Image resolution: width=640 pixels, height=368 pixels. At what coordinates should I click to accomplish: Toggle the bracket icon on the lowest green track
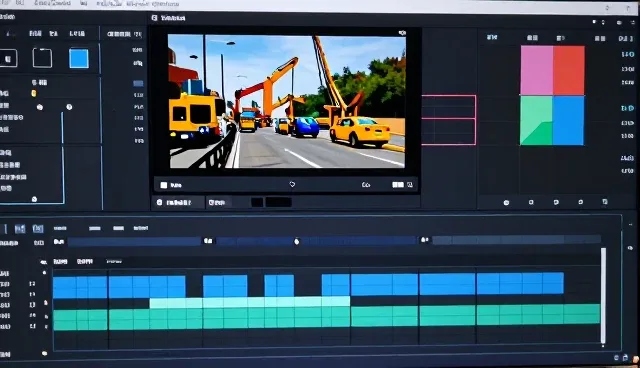pyautogui.click(x=33, y=326)
